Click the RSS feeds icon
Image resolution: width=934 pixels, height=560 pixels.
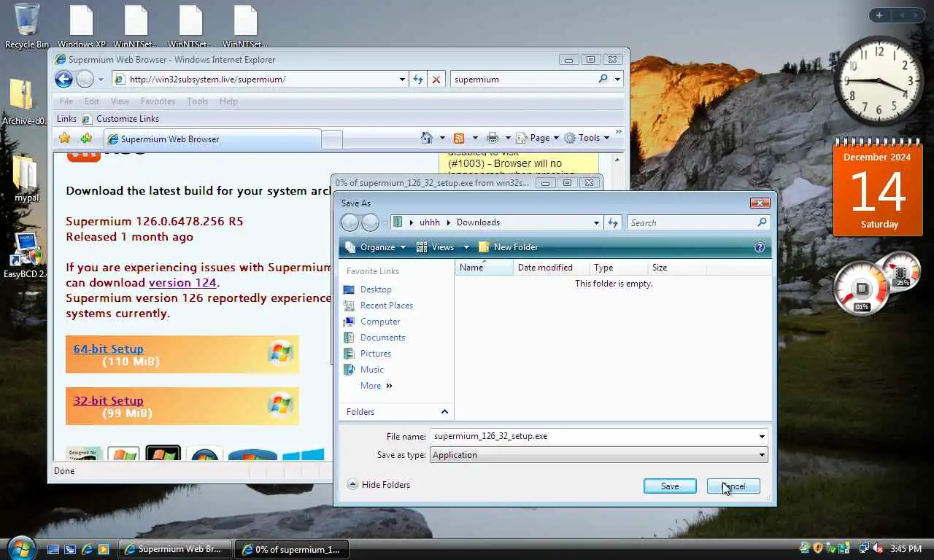[459, 138]
